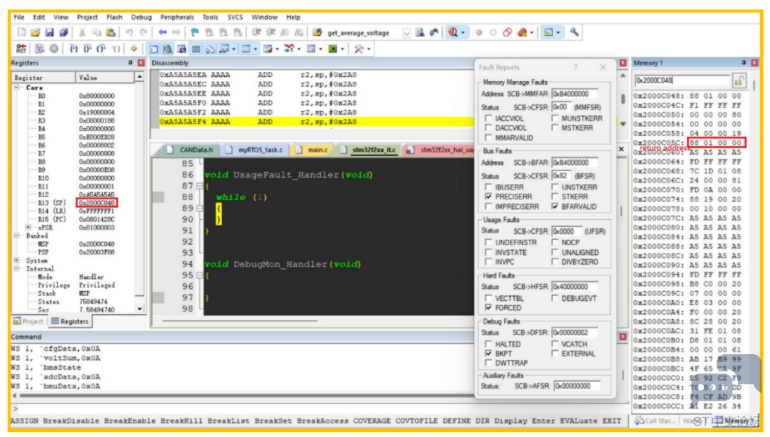Expand the System register group
Screen dimensions: 770x437
tap(17, 260)
